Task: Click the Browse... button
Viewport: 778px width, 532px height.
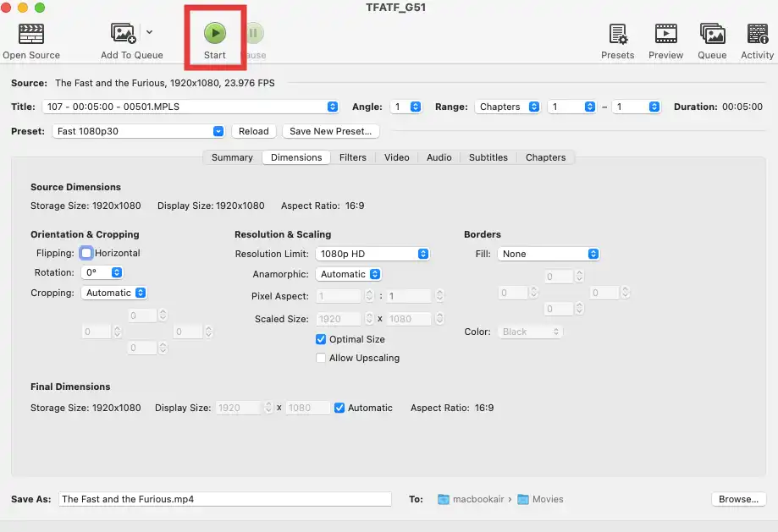Action: pyautogui.click(x=738, y=499)
